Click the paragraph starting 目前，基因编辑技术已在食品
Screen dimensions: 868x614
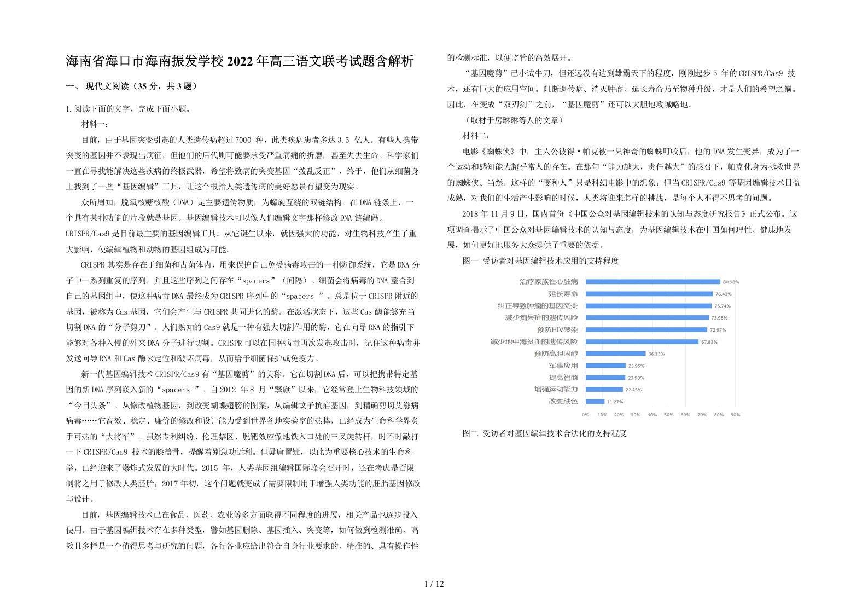(x=243, y=530)
